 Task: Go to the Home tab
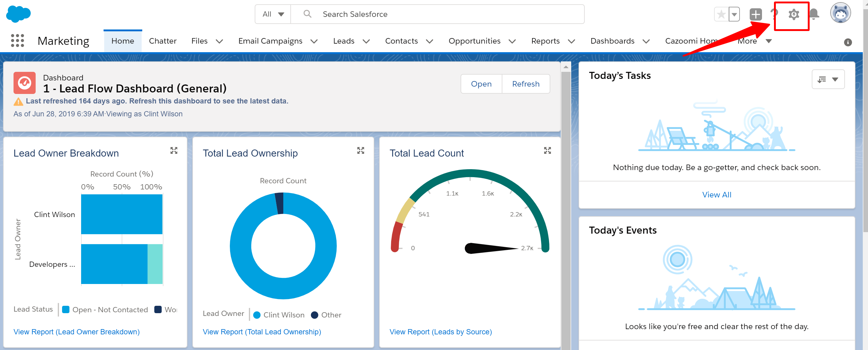click(123, 41)
